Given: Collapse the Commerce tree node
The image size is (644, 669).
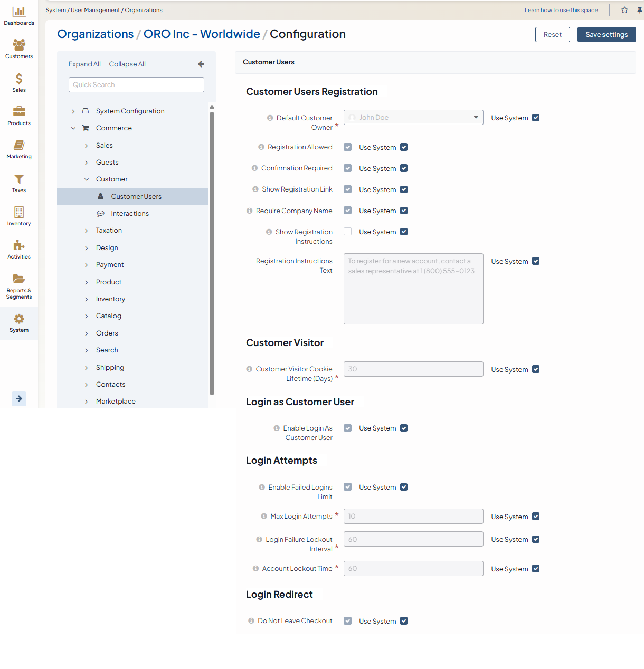Looking at the screenshot, I should pos(73,128).
